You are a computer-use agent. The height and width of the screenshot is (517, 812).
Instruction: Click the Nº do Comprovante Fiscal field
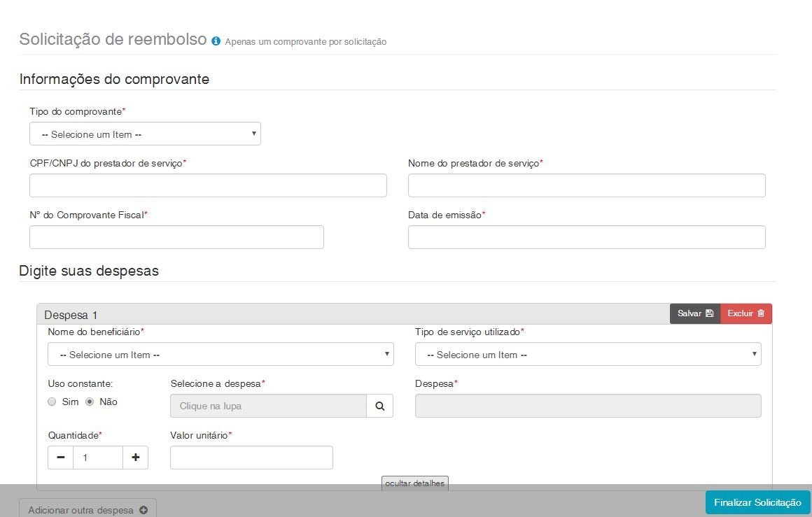pos(176,237)
